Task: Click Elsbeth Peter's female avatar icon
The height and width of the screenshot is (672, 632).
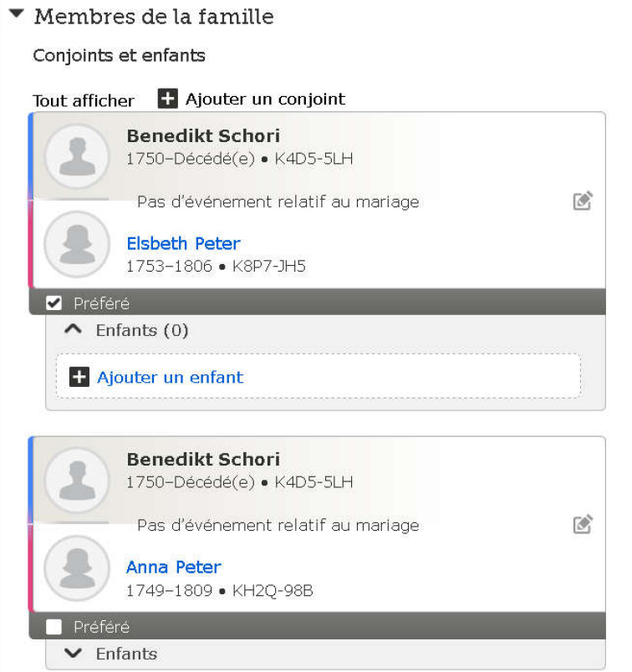Action: [x=77, y=244]
